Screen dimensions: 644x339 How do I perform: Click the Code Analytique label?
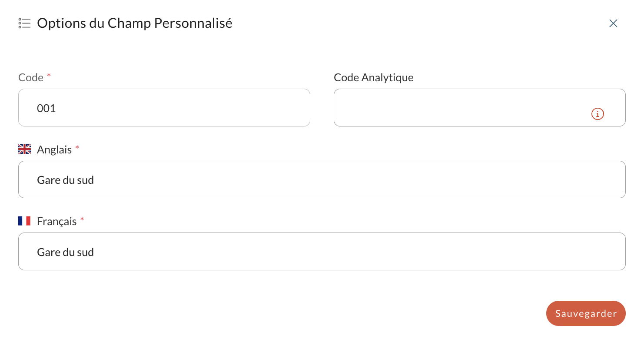click(x=374, y=77)
